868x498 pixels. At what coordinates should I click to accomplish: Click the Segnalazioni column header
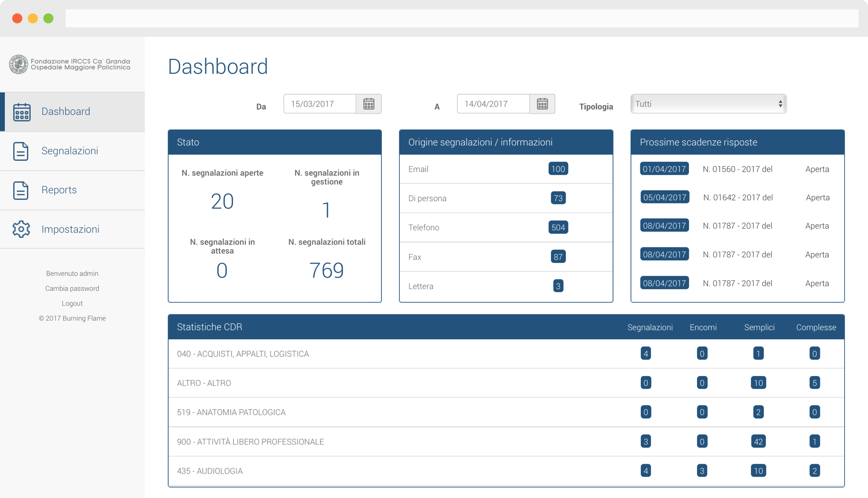point(650,327)
